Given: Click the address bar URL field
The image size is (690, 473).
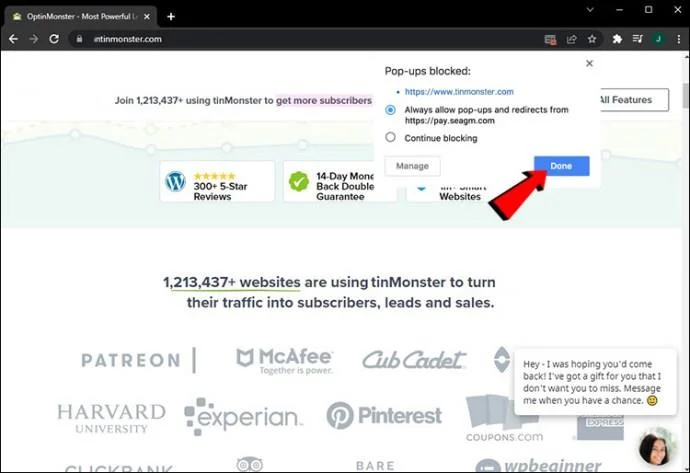Looking at the screenshot, I should 308,39.
